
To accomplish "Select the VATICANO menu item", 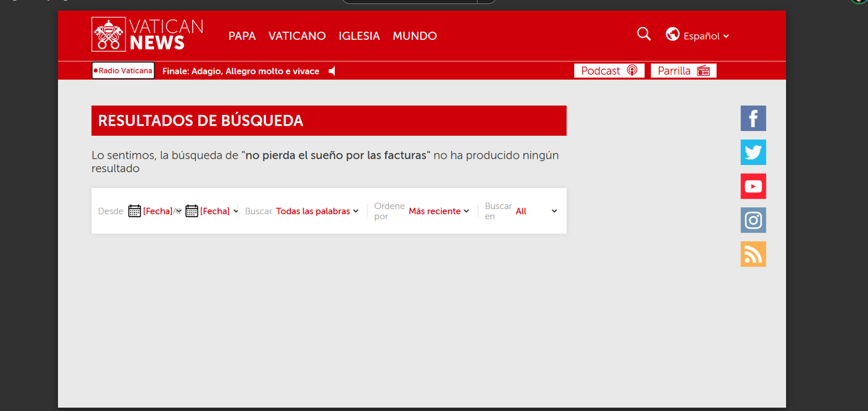I will [297, 36].
